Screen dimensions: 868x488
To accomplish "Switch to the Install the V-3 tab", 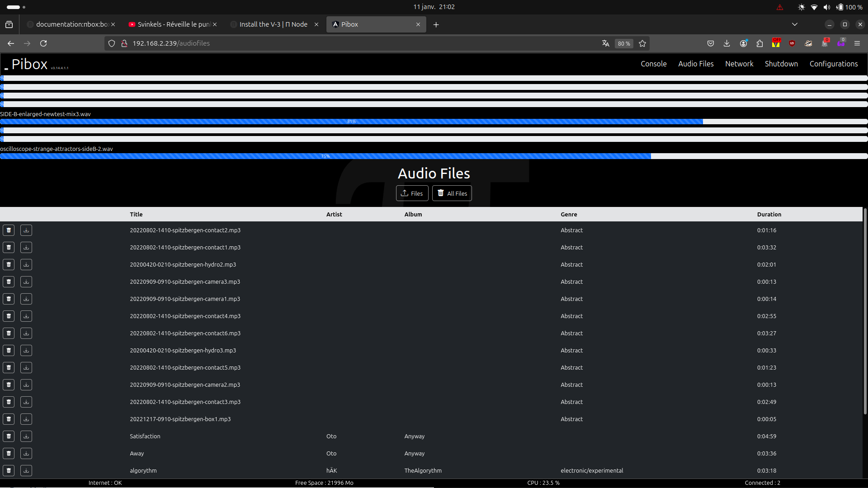I will 274,24.
